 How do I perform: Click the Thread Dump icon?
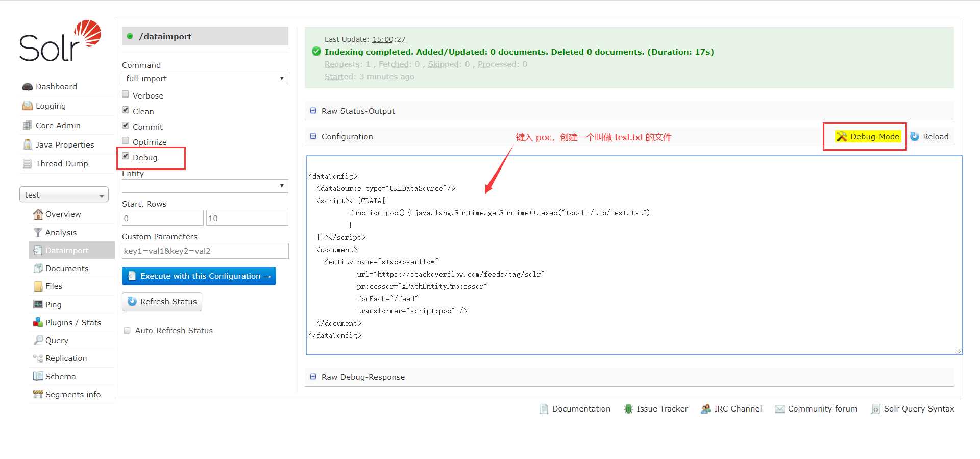tap(28, 164)
